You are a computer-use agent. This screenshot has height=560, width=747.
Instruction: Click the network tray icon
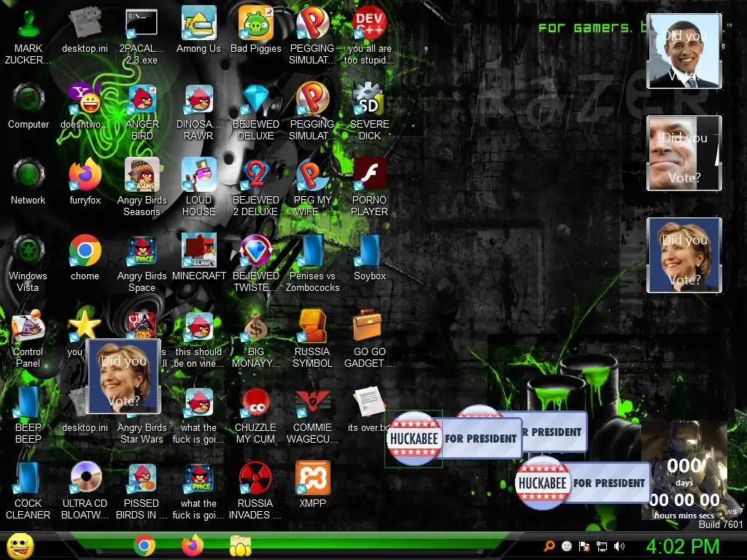(x=602, y=546)
